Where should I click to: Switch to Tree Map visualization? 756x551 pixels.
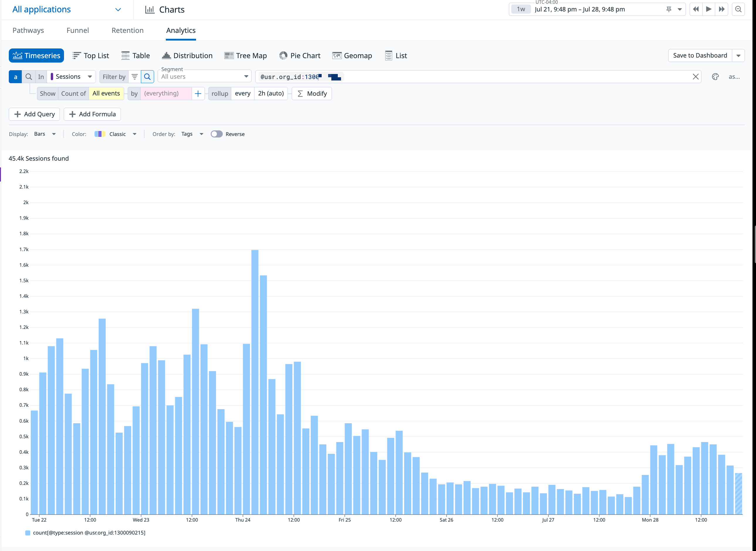pos(246,56)
